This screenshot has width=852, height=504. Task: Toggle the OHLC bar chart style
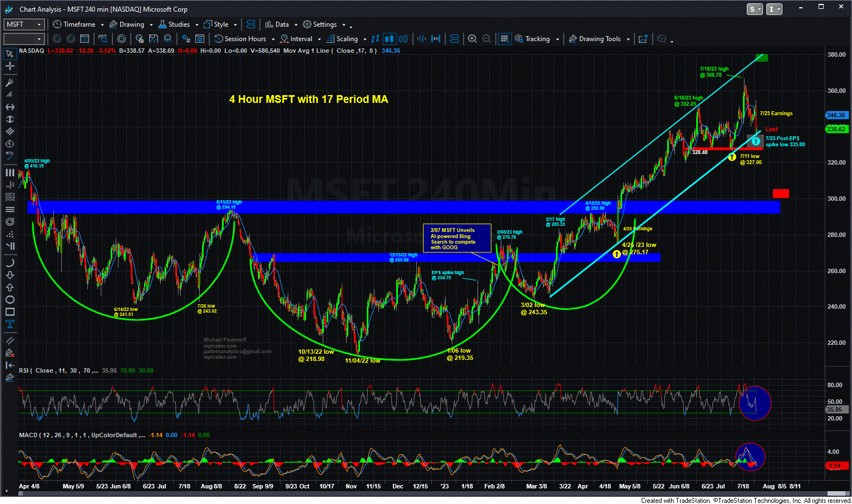pos(375,39)
